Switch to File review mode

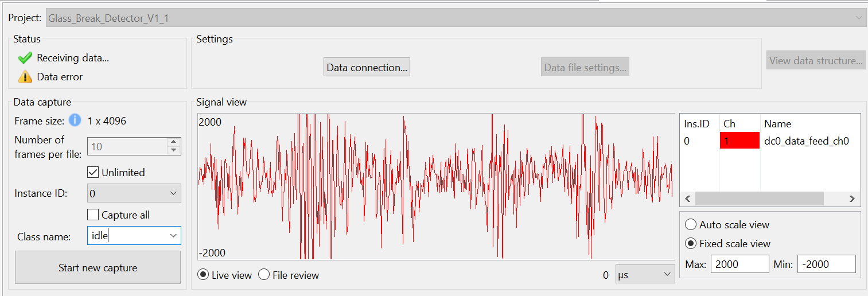(264, 275)
